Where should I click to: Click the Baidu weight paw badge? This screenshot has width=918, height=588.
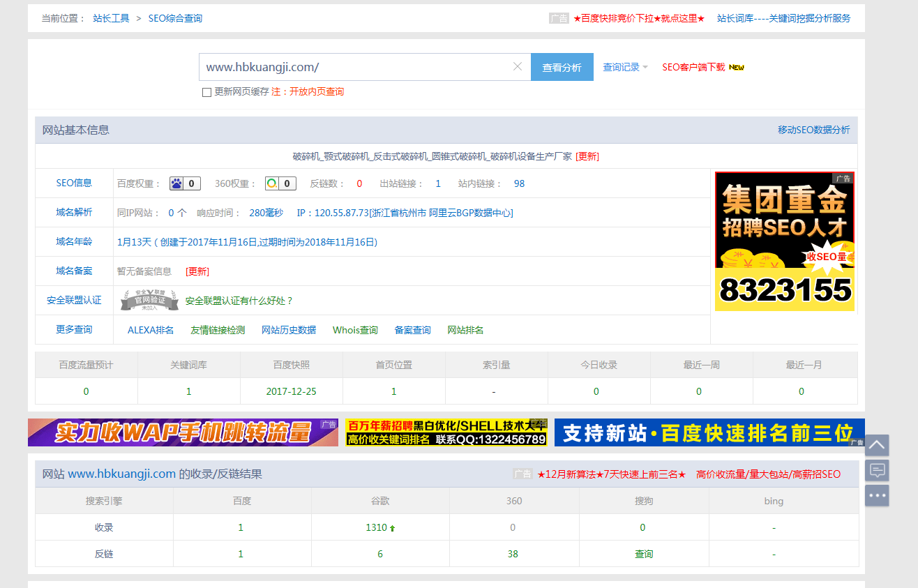point(185,183)
